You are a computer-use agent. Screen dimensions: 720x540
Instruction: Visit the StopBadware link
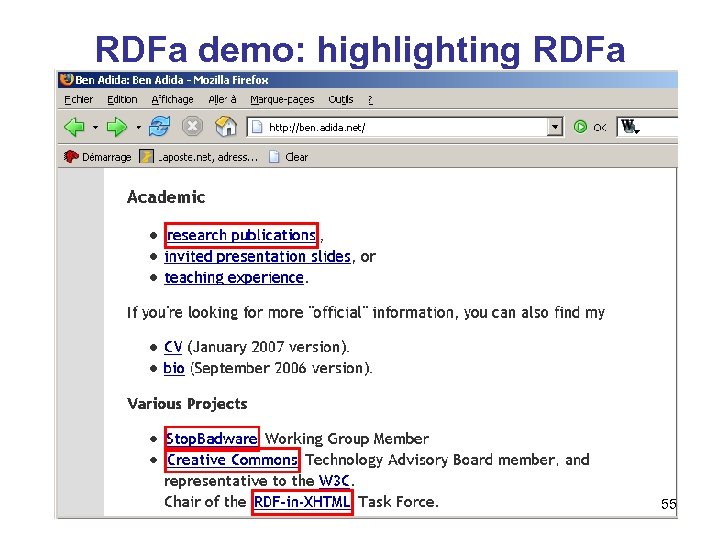coord(212,439)
